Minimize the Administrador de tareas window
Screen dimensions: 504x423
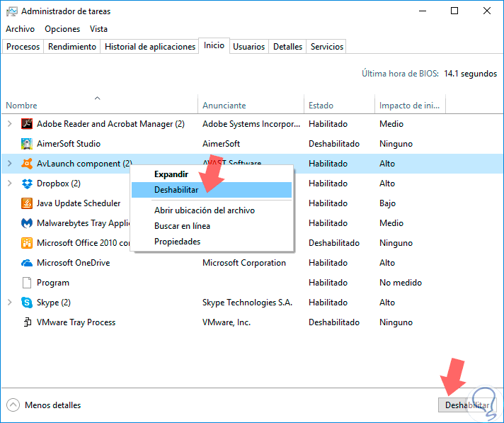tap(423, 11)
